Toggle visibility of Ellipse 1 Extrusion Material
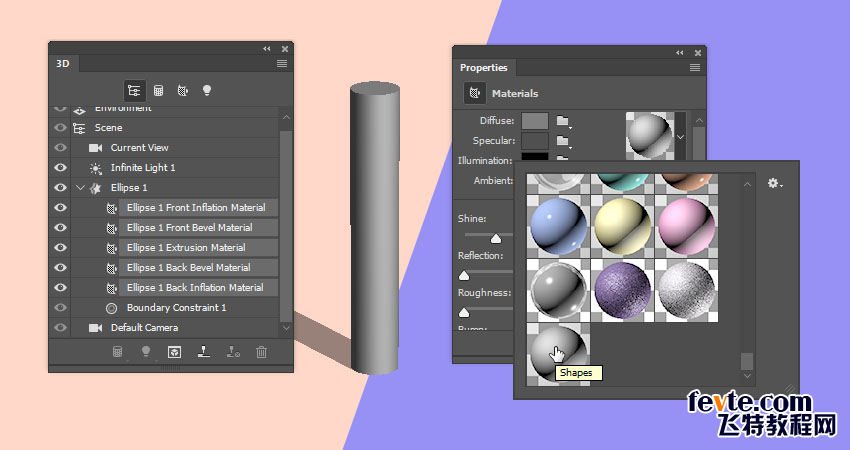Screen dimensions: 850x450 point(60,248)
